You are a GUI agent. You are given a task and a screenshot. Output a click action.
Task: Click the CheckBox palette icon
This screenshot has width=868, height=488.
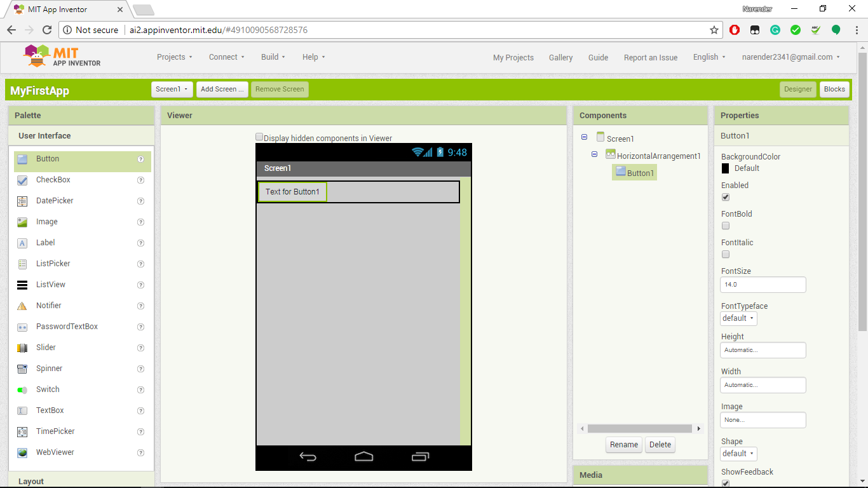pos(22,180)
